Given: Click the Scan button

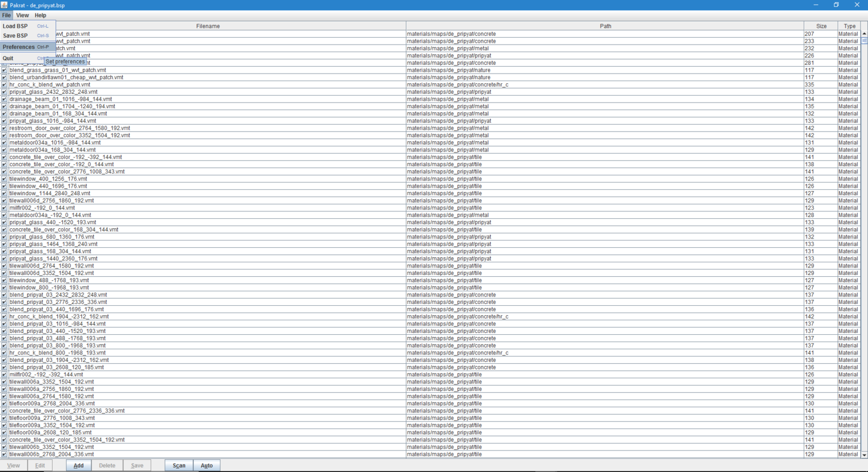Looking at the screenshot, I should pyautogui.click(x=179, y=466).
